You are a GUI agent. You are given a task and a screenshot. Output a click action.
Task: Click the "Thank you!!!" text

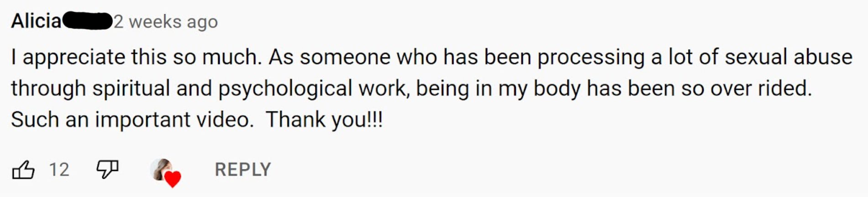click(324, 120)
